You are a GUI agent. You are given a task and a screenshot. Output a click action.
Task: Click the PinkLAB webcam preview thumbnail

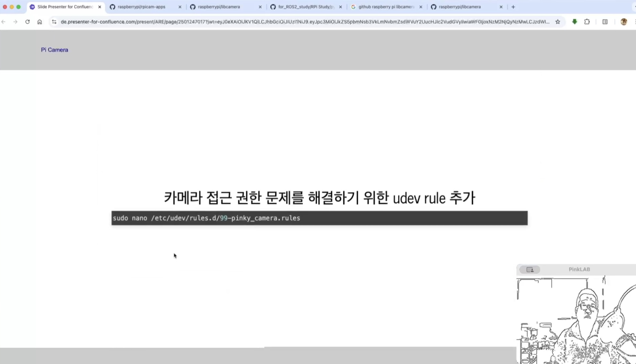[x=576, y=320]
